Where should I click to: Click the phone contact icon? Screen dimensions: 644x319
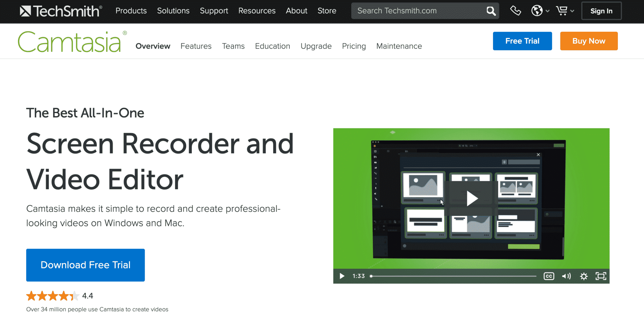pos(515,10)
